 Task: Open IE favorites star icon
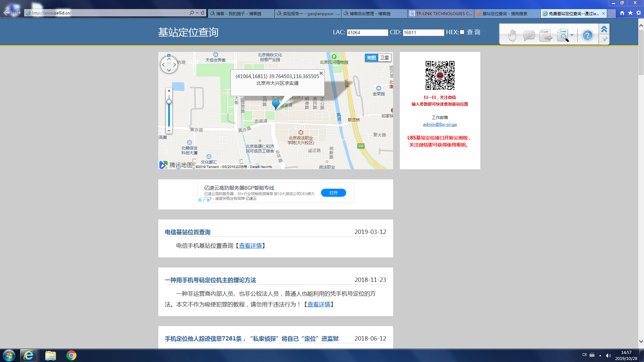pos(630,13)
